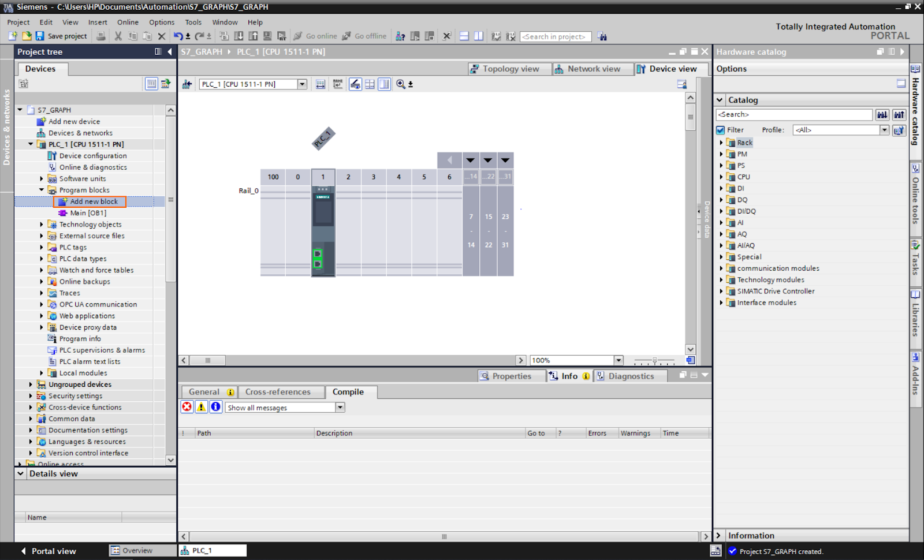Open the Tools menu
Image resolution: width=924 pixels, height=560 pixels.
pyautogui.click(x=193, y=22)
